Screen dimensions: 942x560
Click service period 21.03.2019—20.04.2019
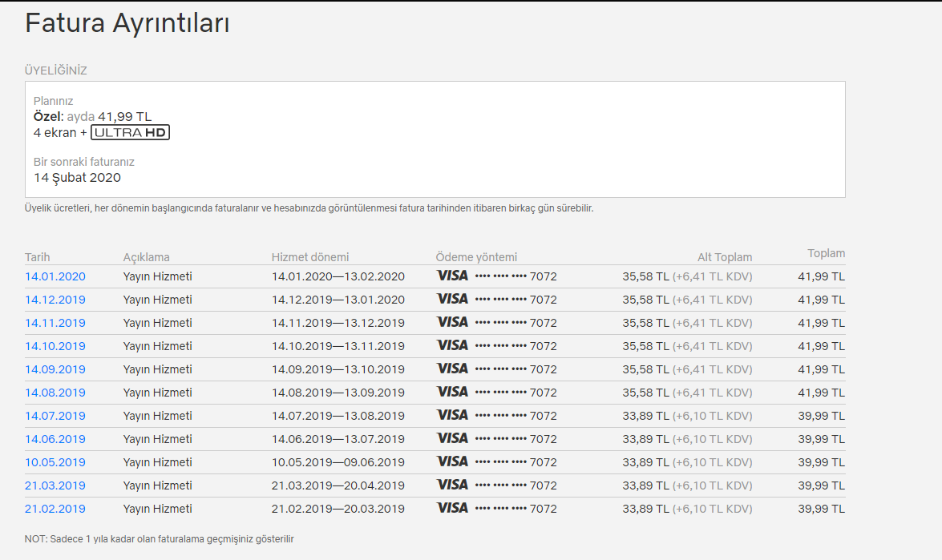coord(338,485)
